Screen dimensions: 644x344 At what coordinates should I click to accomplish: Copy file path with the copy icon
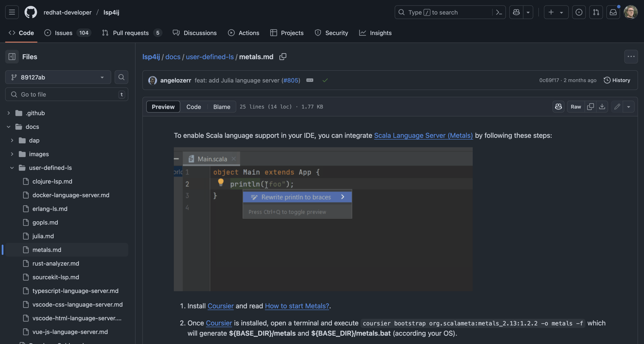point(283,57)
